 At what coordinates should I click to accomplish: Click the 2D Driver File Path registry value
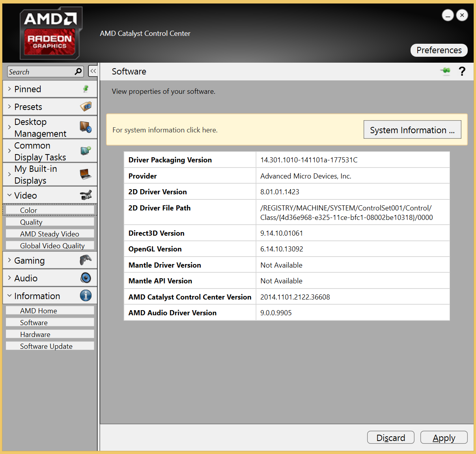point(347,212)
